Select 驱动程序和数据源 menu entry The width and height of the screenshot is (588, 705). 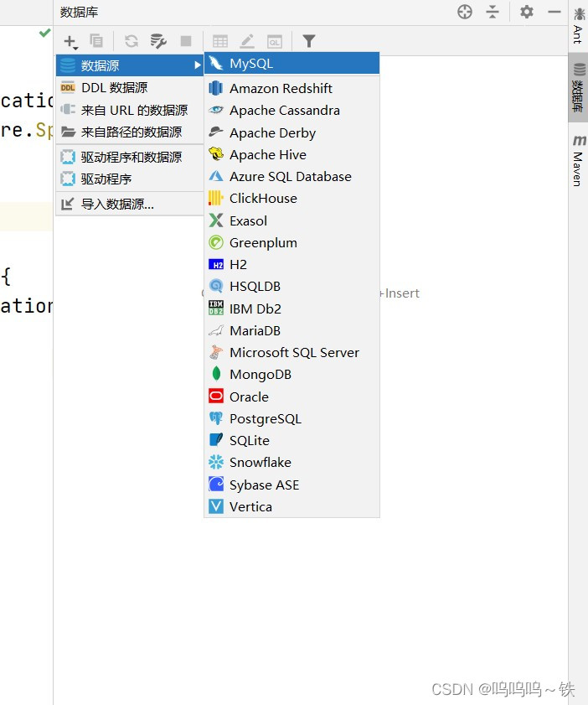130,157
